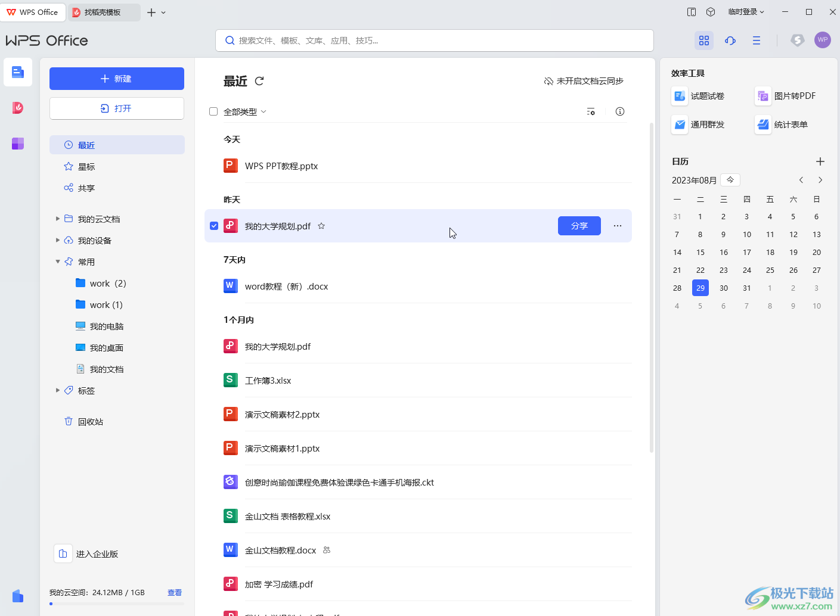Open the new tab dropdown arrow

pyautogui.click(x=163, y=13)
